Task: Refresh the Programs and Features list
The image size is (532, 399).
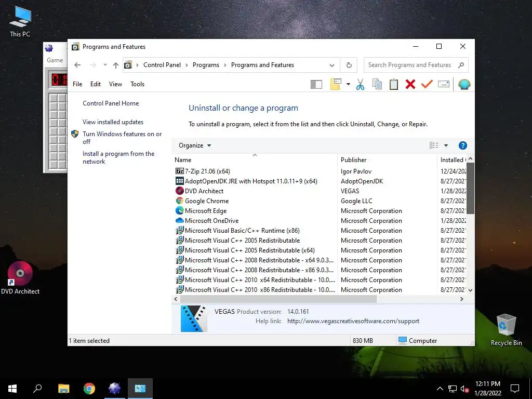Action: pos(349,65)
